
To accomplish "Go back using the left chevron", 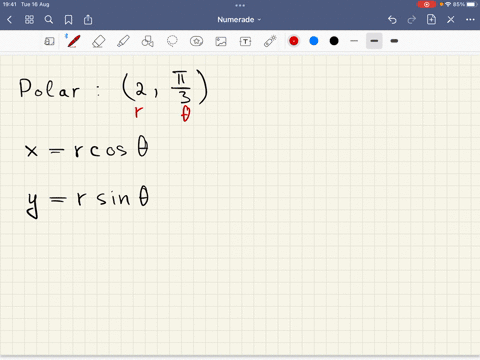I will click(x=9, y=20).
